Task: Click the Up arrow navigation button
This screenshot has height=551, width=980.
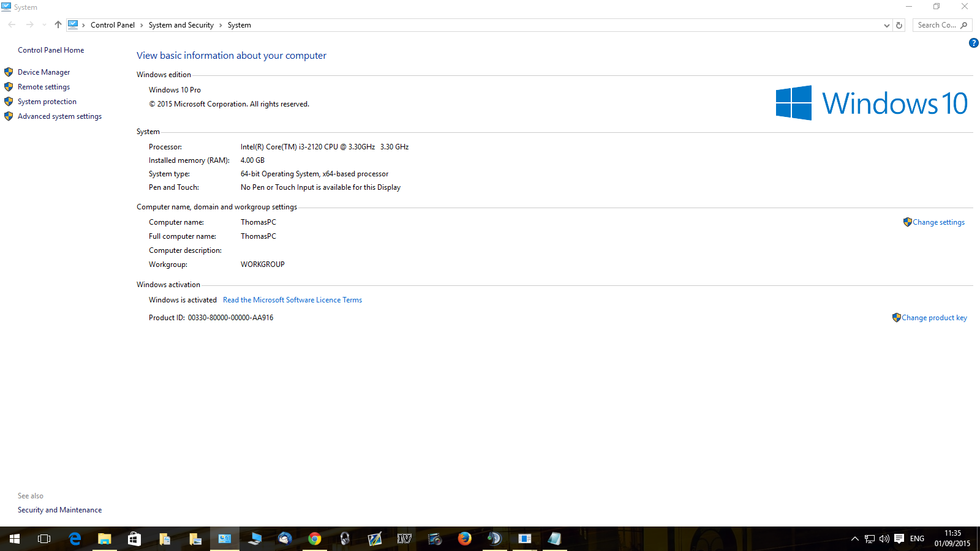Action: tap(58, 25)
